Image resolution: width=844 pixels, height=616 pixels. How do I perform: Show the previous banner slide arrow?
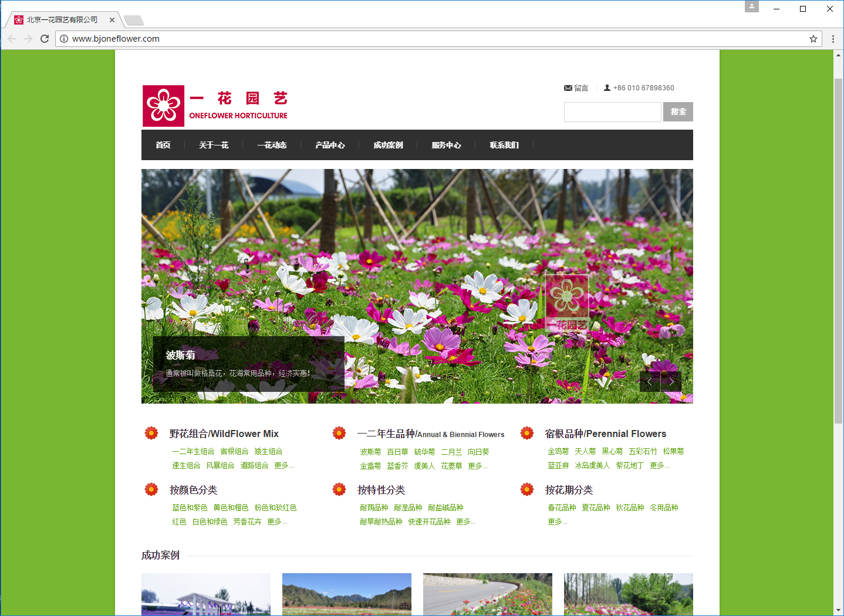(x=650, y=381)
